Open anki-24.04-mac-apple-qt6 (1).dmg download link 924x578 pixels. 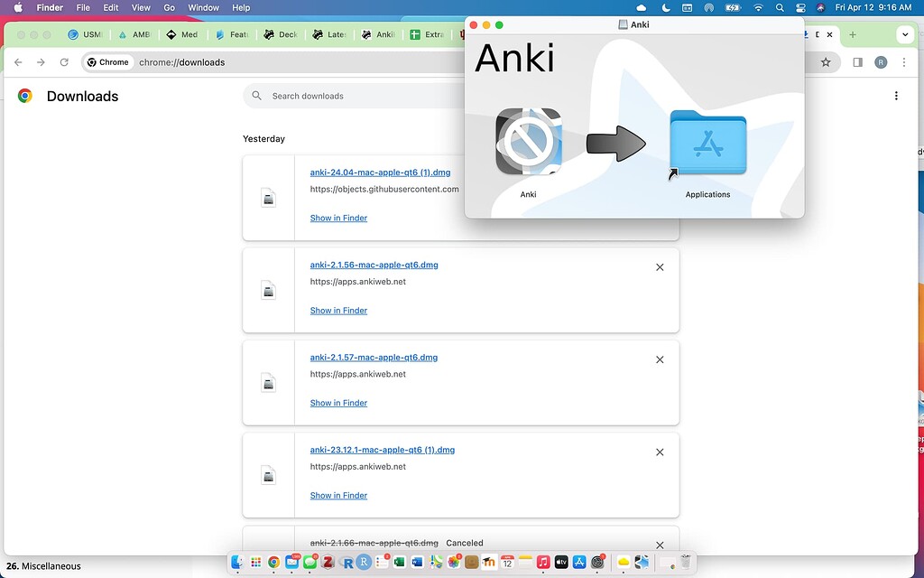[x=380, y=172]
